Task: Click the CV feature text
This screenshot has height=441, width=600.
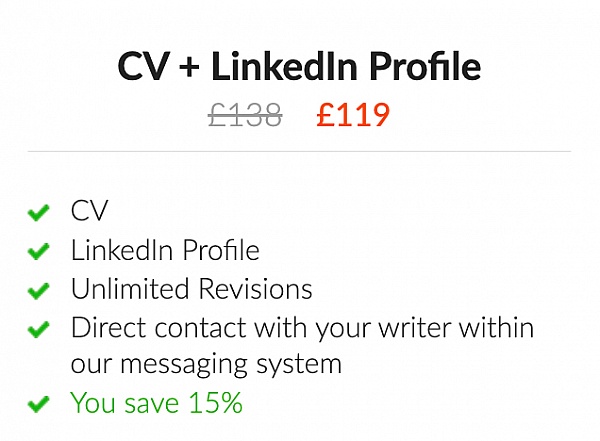Action: 90,210
